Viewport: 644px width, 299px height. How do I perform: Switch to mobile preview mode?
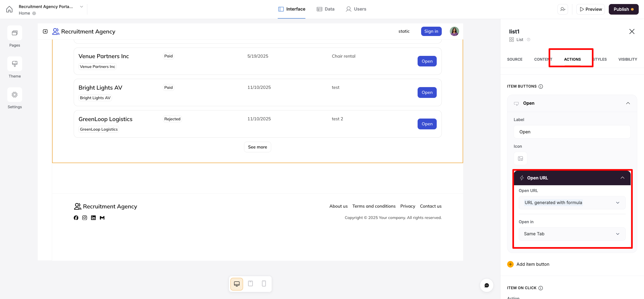pos(264,284)
